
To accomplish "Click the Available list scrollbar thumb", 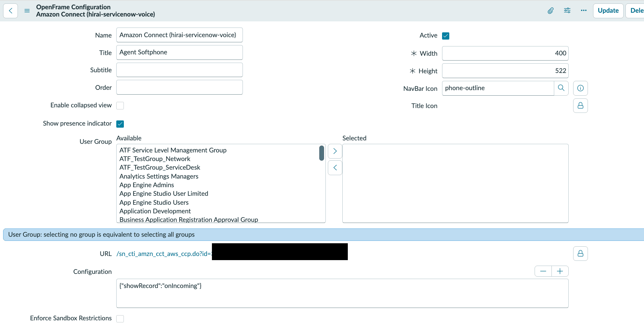I will coord(322,153).
